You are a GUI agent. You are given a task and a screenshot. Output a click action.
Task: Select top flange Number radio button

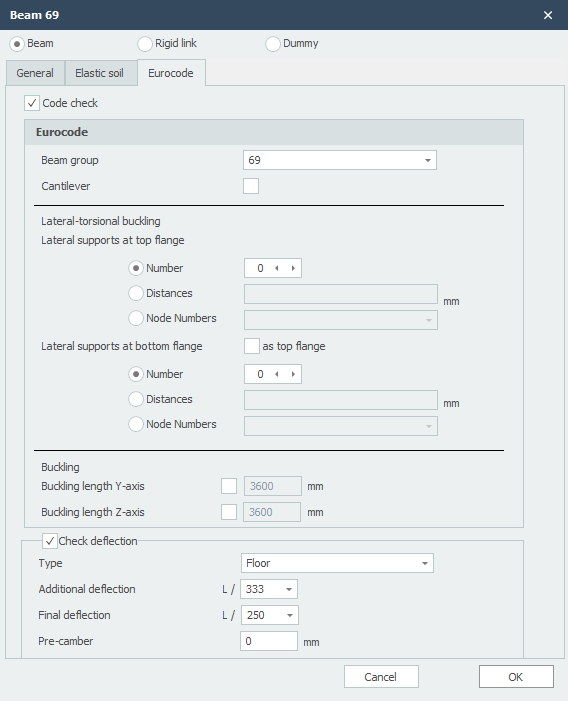click(x=136, y=268)
